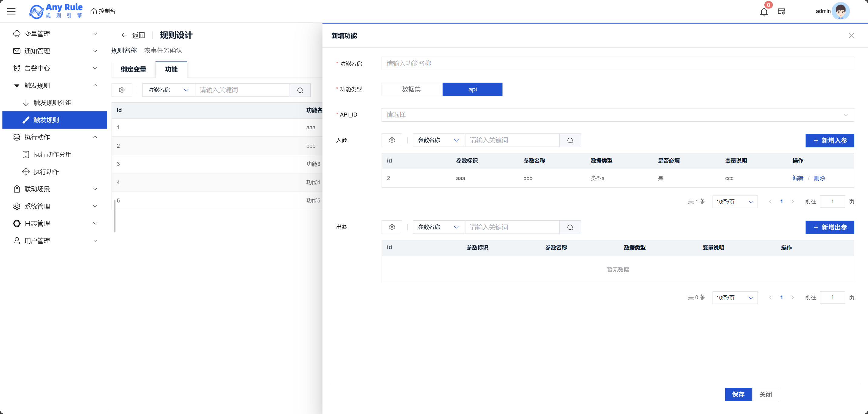Toggle the hamburger menu icon
The height and width of the screenshot is (414, 868).
pyautogui.click(x=12, y=11)
